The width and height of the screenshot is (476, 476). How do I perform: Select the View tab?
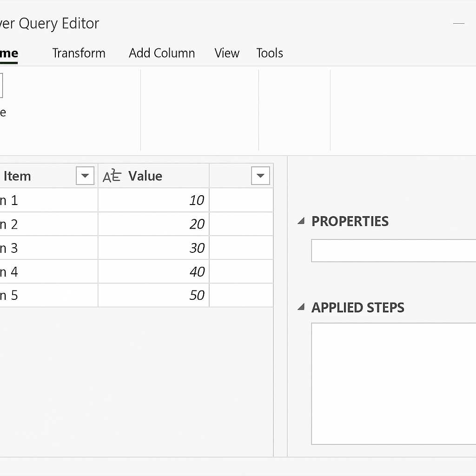[x=227, y=53]
